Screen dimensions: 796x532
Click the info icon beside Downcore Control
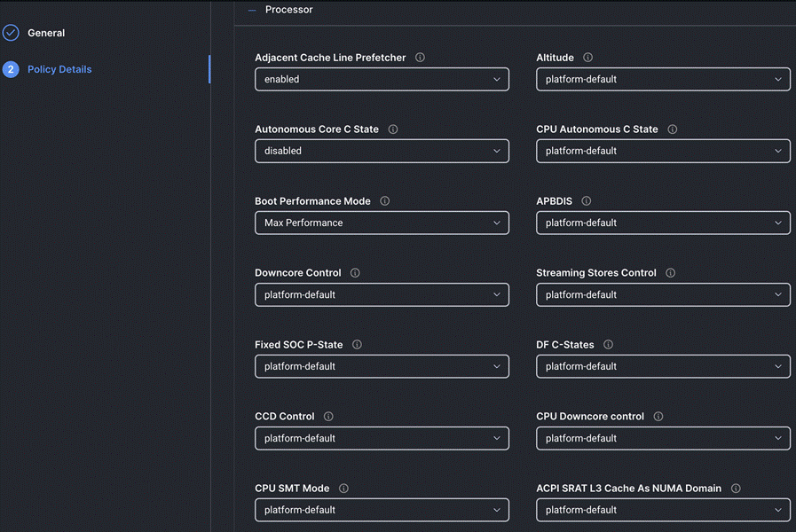[354, 272]
